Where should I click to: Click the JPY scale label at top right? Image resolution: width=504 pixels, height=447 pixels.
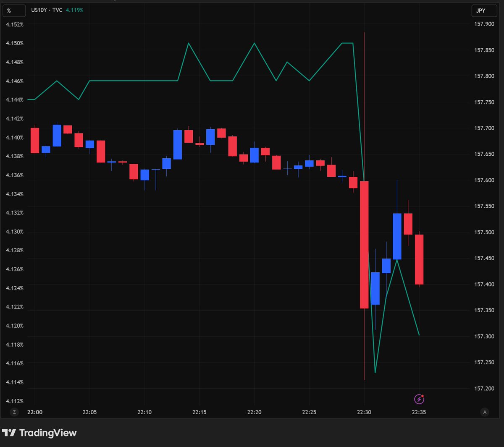[484, 10]
